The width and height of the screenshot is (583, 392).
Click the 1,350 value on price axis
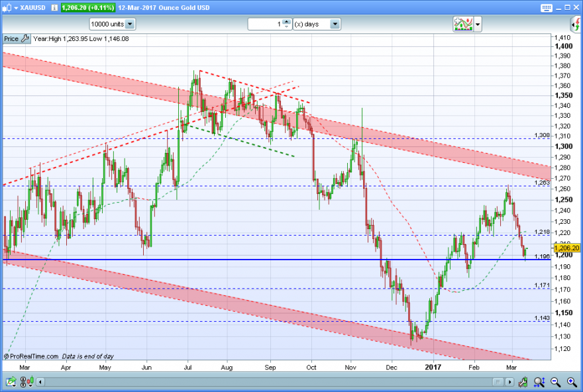564,95
